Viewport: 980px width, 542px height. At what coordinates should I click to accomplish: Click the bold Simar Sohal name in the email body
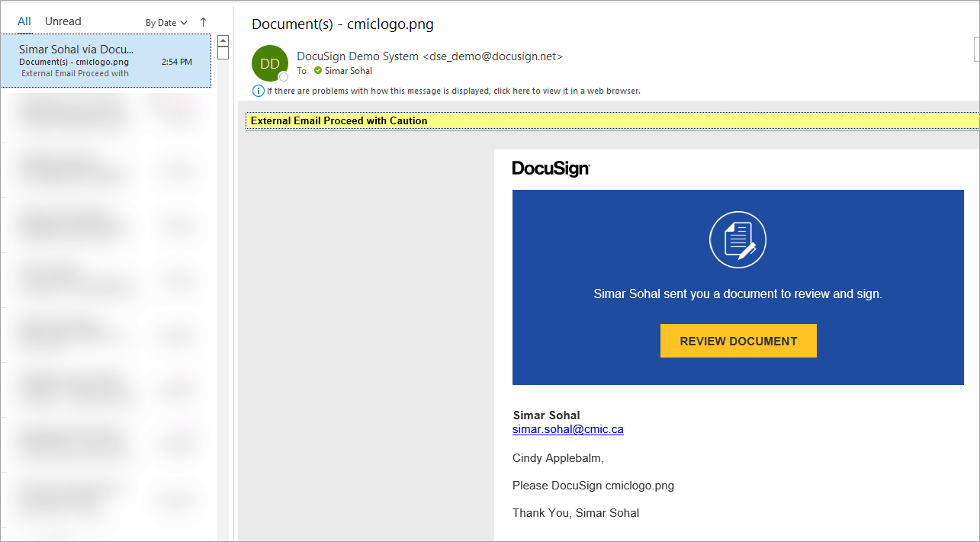coord(547,415)
